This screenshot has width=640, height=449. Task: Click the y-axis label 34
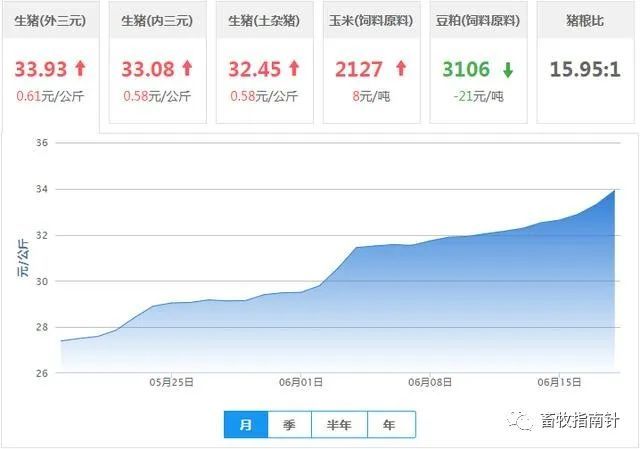point(42,189)
